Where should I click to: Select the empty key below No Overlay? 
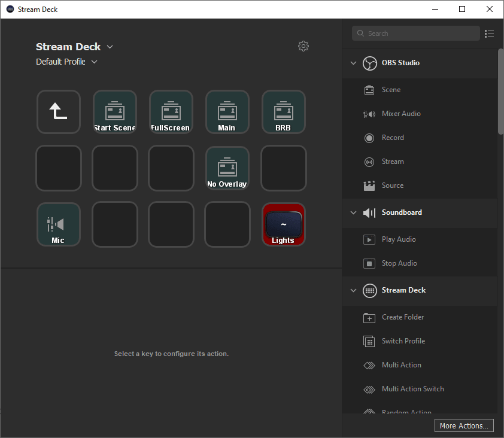pos(227,224)
